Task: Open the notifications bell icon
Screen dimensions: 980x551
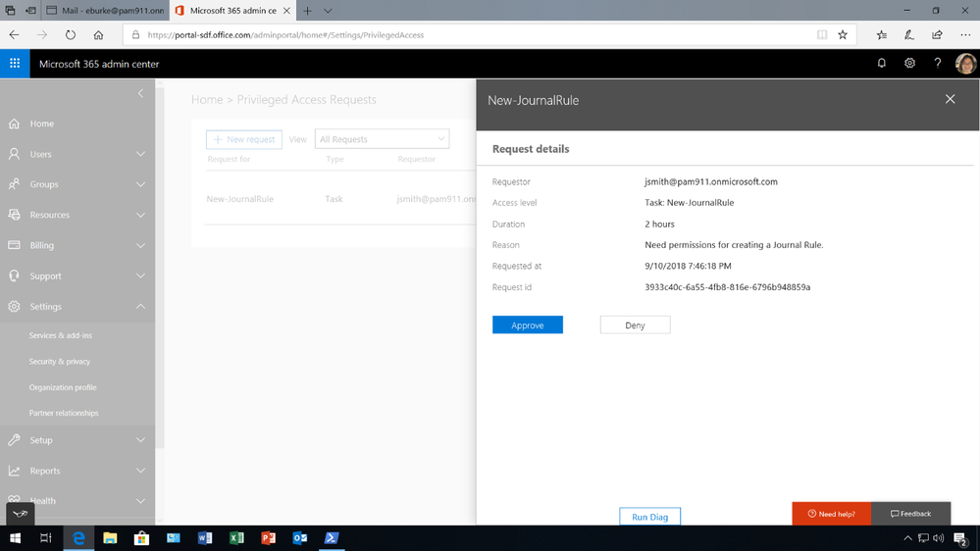Action: (x=881, y=63)
